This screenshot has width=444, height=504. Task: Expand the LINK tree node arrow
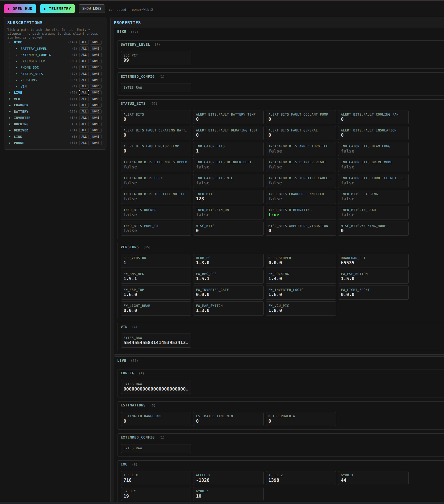[10, 137]
